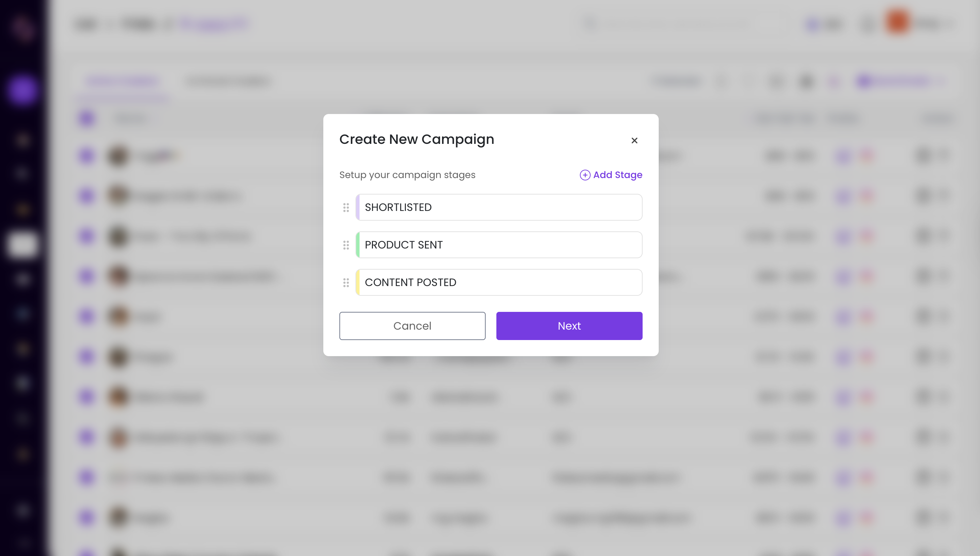The height and width of the screenshot is (556, 980).
Task: Focus the SHORTLISTED stage name field
Action: point(500,207)
